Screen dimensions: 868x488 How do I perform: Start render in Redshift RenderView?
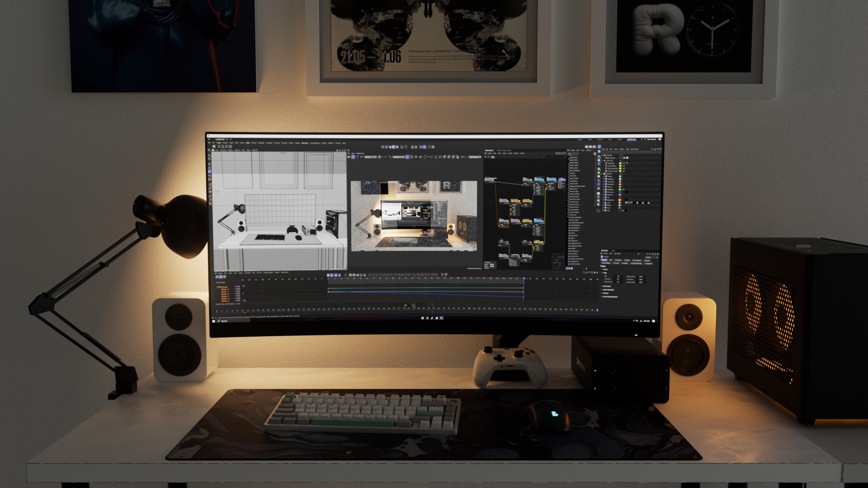coord(353,157)
